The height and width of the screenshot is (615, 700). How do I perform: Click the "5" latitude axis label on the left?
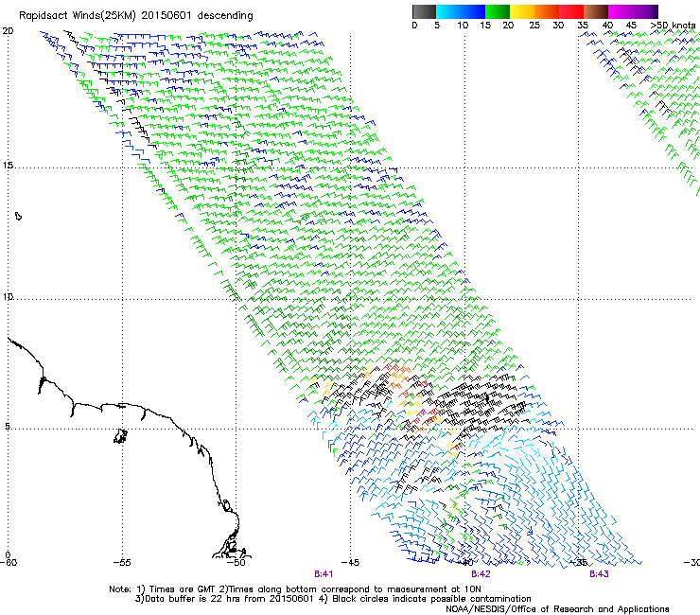pyautogui.click(x=8, y=427)
